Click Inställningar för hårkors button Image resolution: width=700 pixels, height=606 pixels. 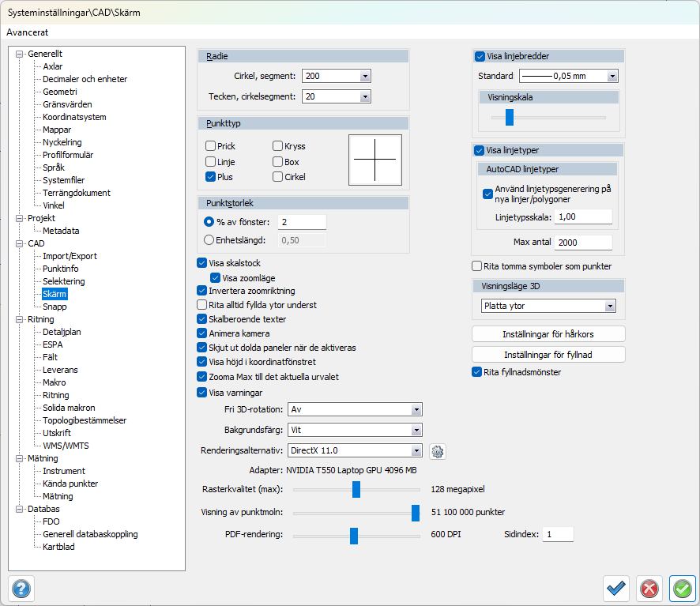tap(548, 334)
